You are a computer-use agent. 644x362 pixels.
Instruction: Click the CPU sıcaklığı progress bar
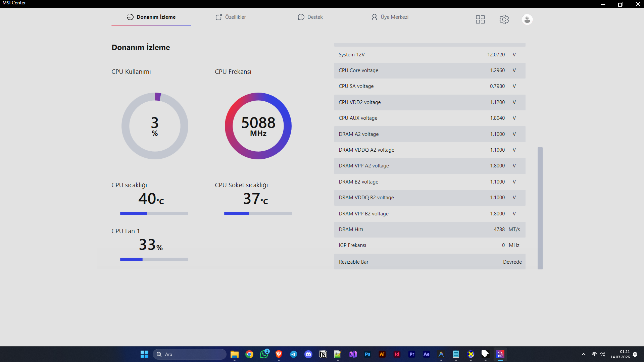154,213
